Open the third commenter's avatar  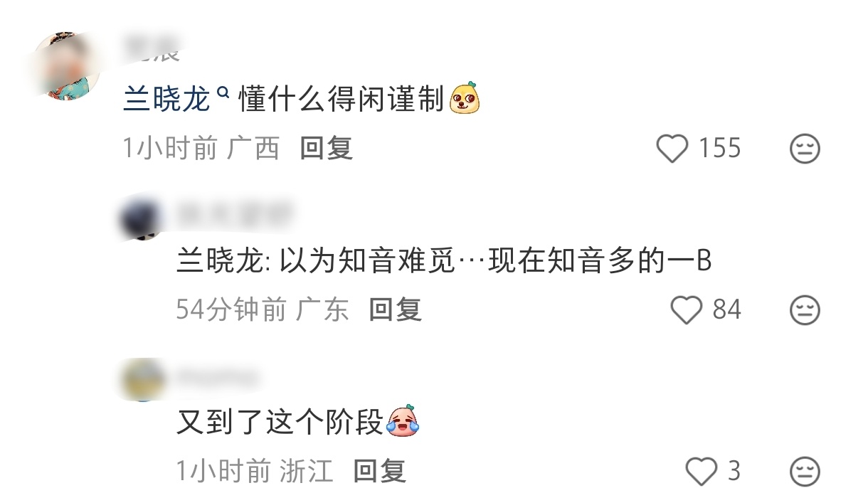(141, 379)
